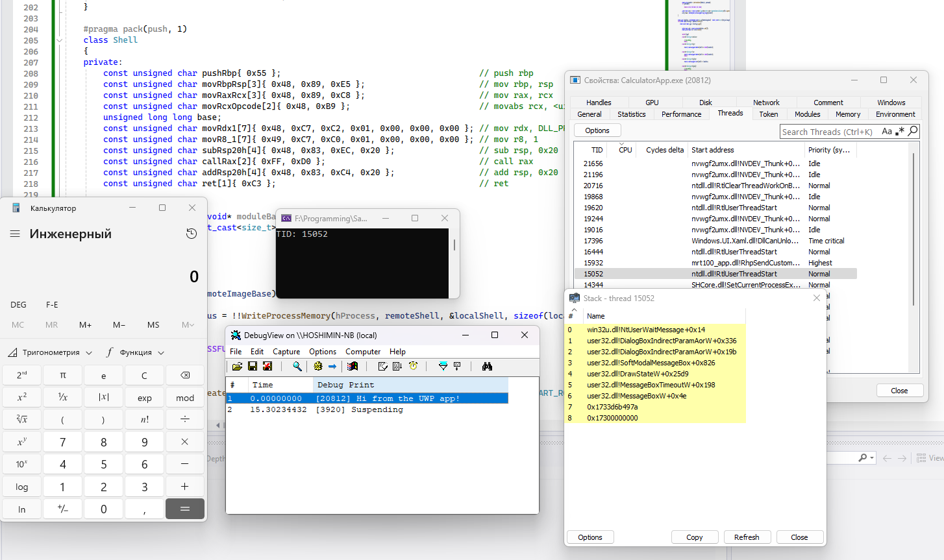This screenshot has height=560, width=944.
Task: Click the Save icon in DebugView toolbar
Action: 253,367
